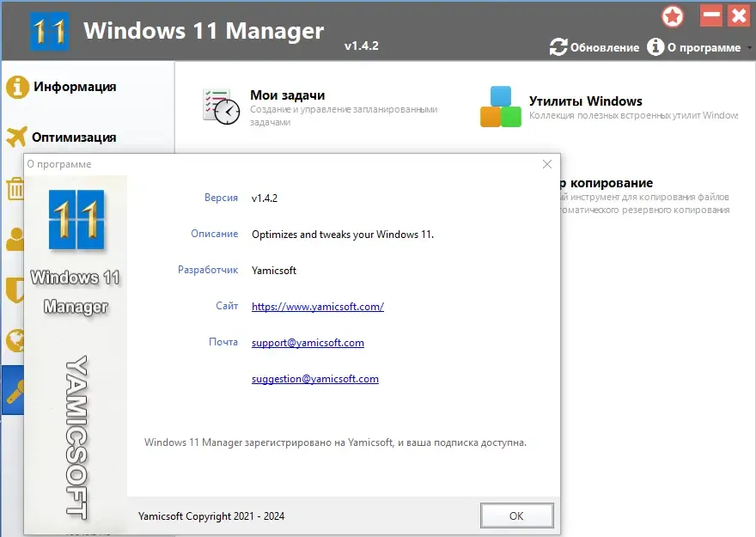
Task: Click the Windows 11 Manager logo in dialog
Action: (76, 220)
